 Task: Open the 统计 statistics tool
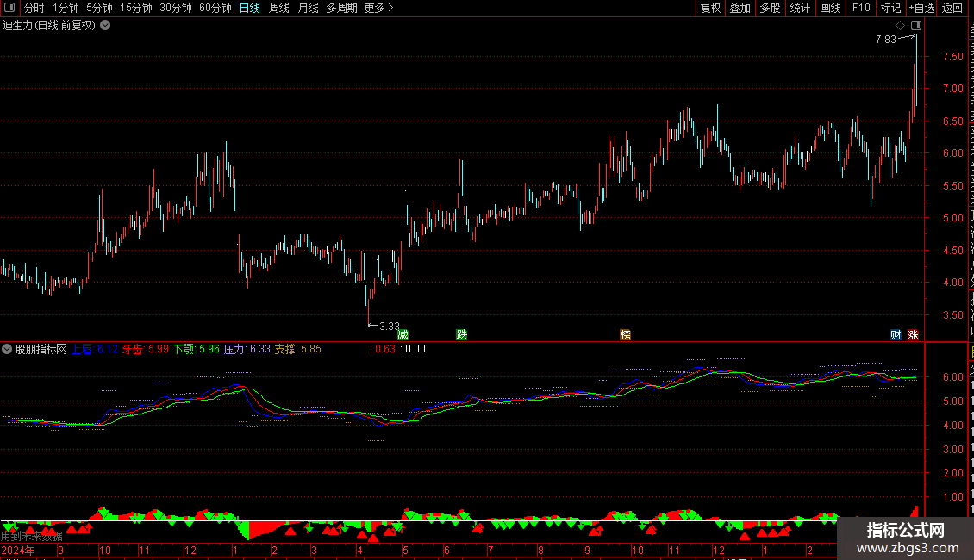click(799, 8)
